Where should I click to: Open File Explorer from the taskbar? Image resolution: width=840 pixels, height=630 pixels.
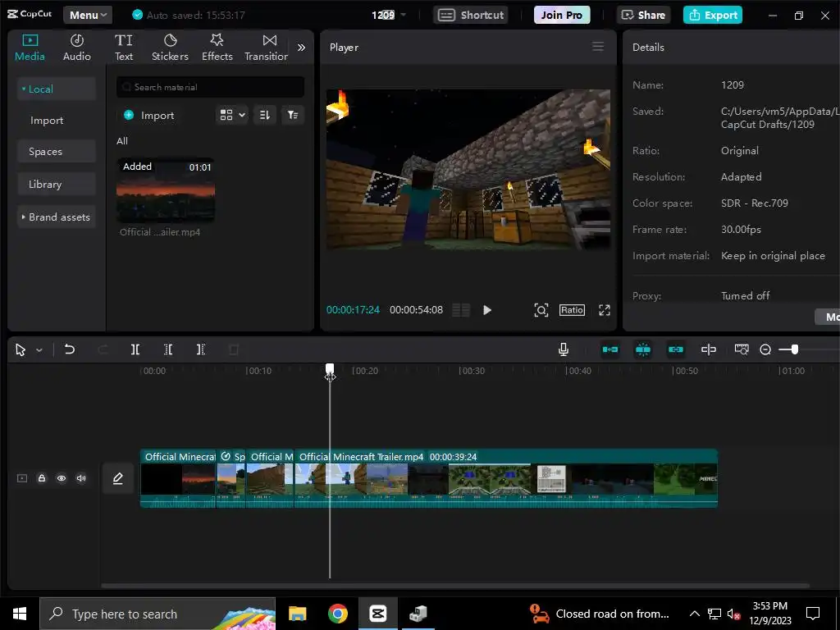pyautogui.click(x=297, y=614)
